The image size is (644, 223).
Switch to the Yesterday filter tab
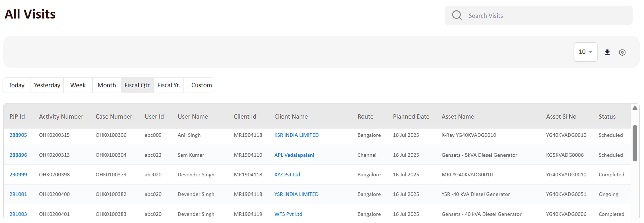pyautogui.click(x=47, y=85)
